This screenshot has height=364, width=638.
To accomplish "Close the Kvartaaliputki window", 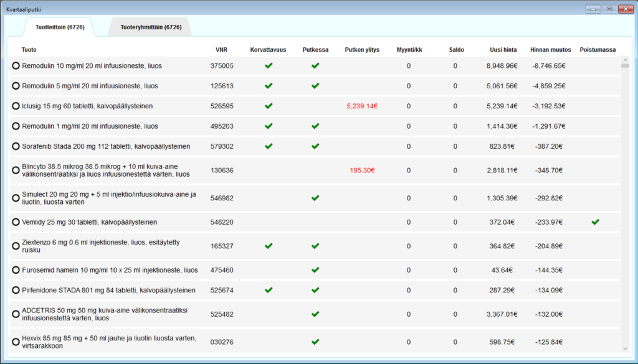I will [x=624, y=9].
